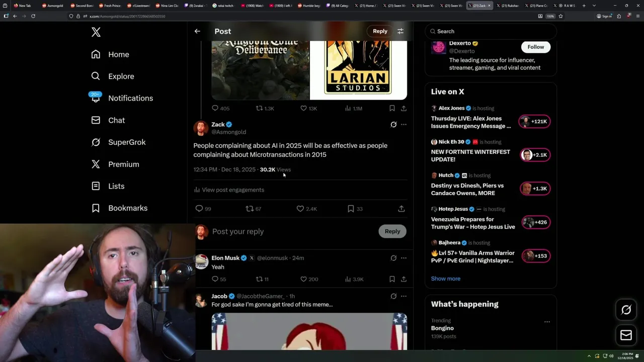Click the Reply button in the Post header
This screenshot has width=644, height=362.
380,31
